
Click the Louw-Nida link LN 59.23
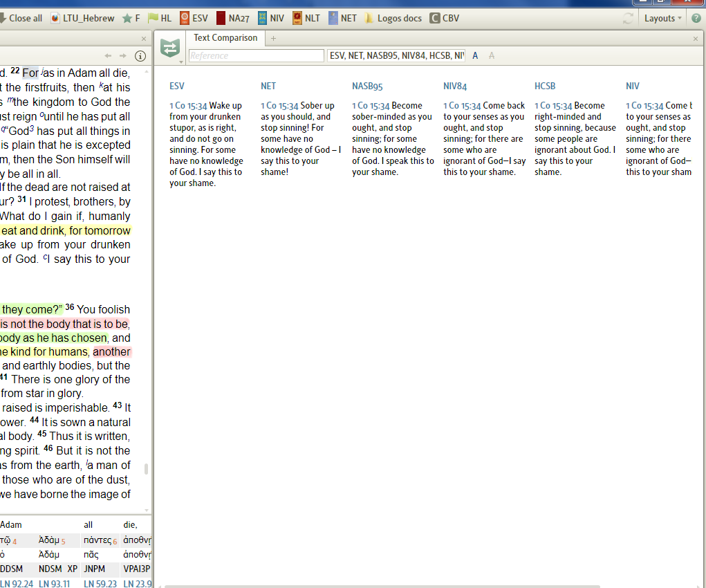click(x=100, y=584)
